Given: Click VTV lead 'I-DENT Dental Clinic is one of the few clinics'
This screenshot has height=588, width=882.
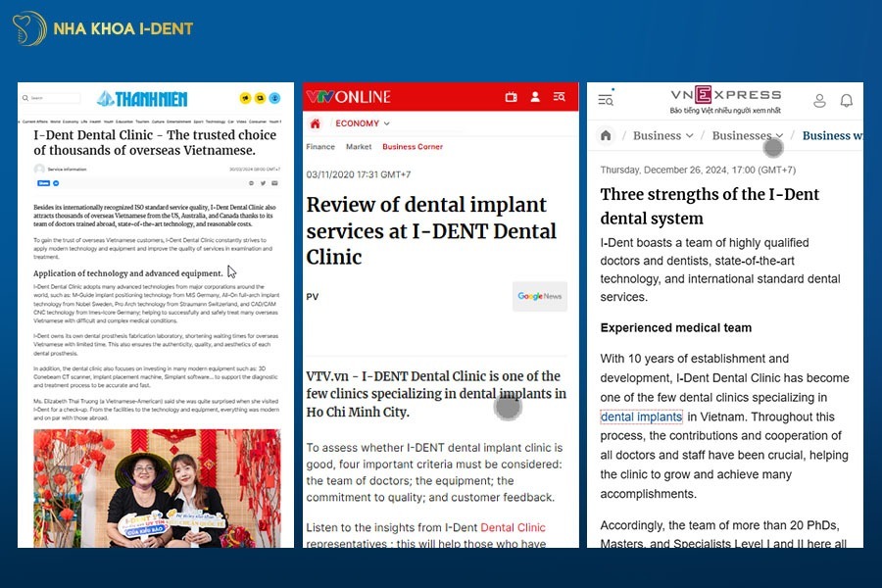Looking at the screenshot, I should point(436,393).
